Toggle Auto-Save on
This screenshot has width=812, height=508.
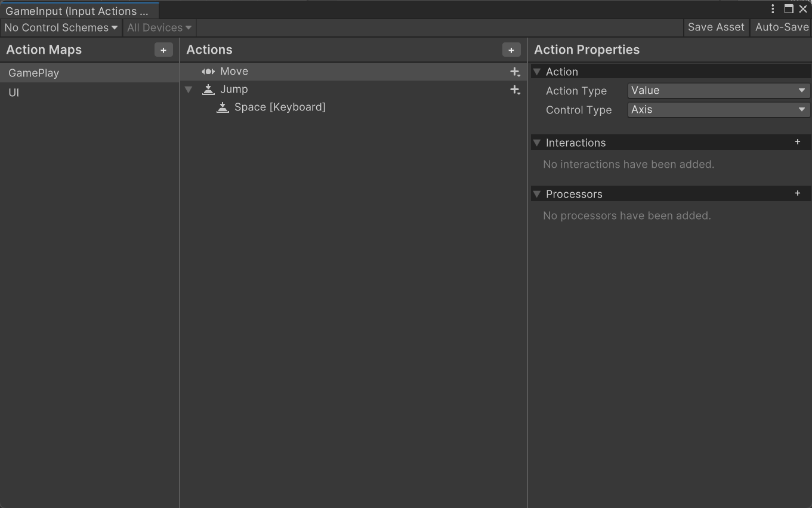click(782, 27)
